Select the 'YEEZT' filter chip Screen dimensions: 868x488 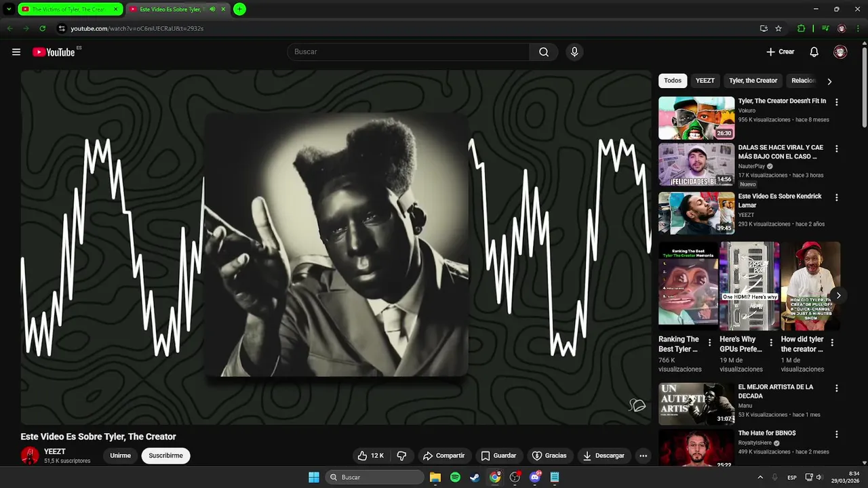click(x=705, y=81)
